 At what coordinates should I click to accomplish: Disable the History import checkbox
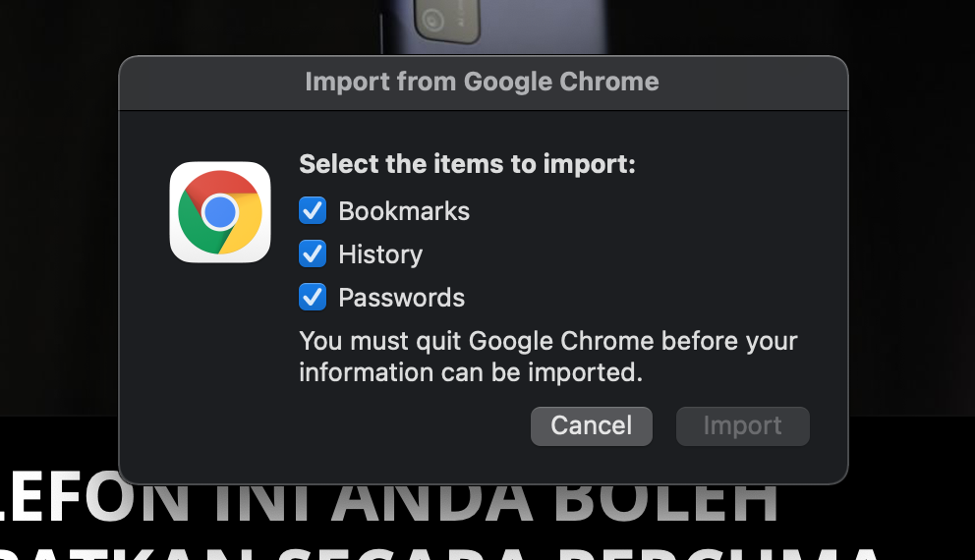(x=313, y=254)
